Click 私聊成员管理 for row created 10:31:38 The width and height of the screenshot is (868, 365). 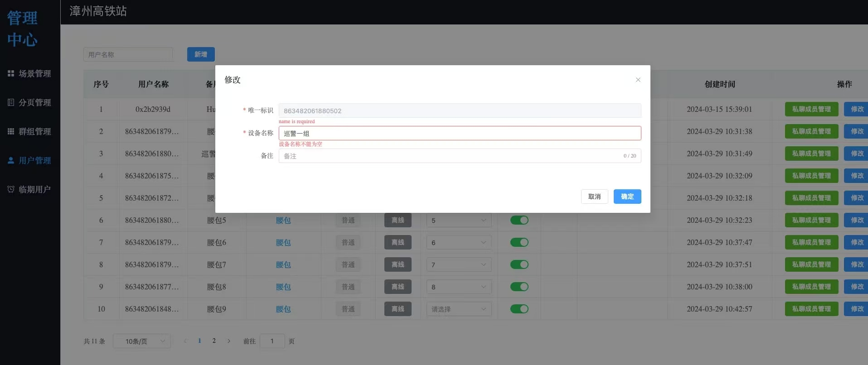tap(811, 131)
